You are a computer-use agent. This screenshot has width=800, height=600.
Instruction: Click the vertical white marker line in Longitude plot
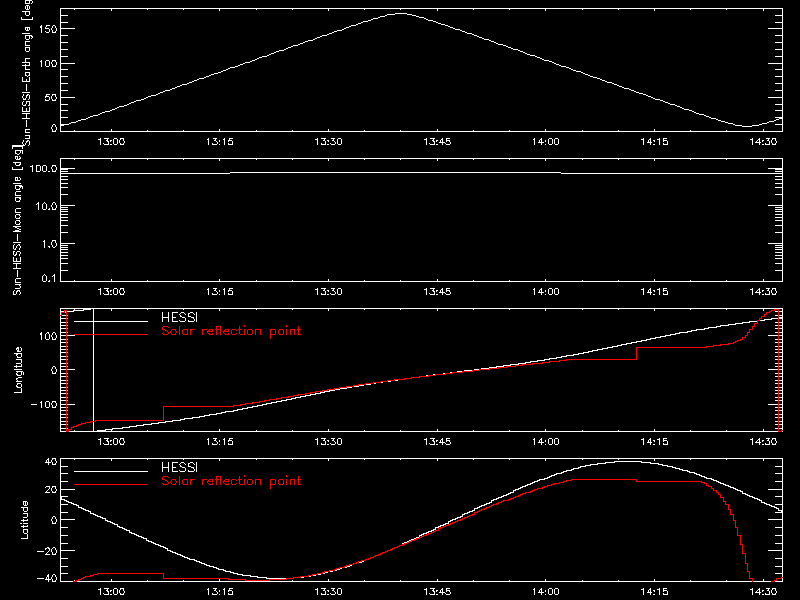pos(93,370)
